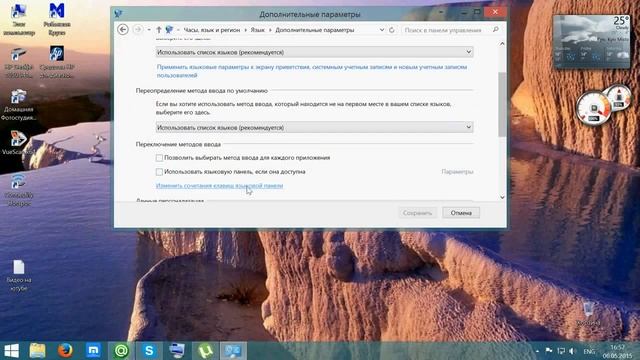Select 'Этот компьютер' desktop icon

pos(19,20)
